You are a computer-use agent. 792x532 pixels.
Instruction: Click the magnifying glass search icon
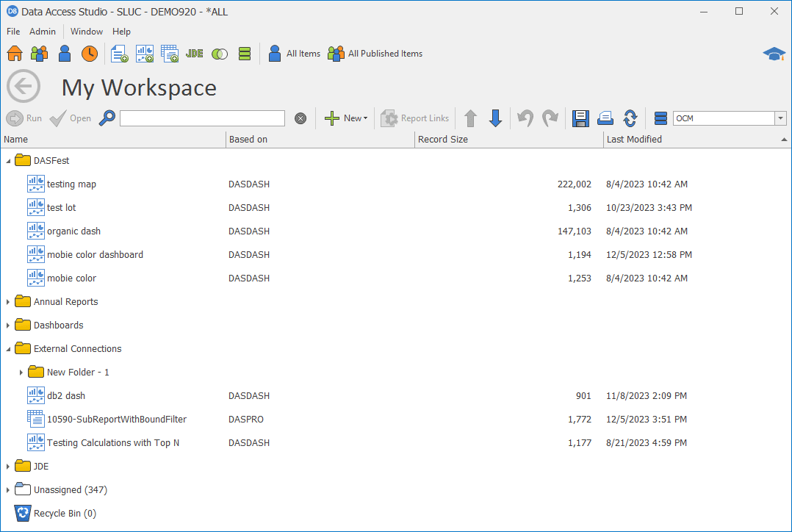coord(107,118)
